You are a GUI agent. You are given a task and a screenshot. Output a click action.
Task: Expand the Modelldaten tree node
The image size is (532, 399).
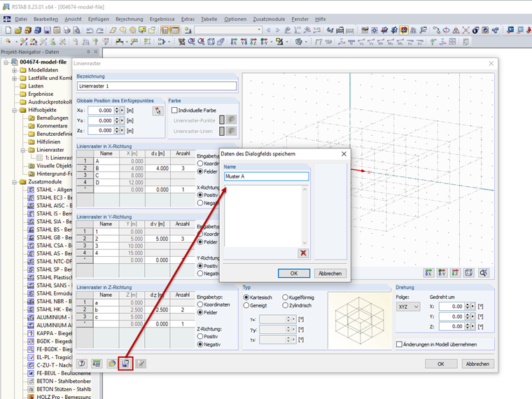click(x=15, y=70)
